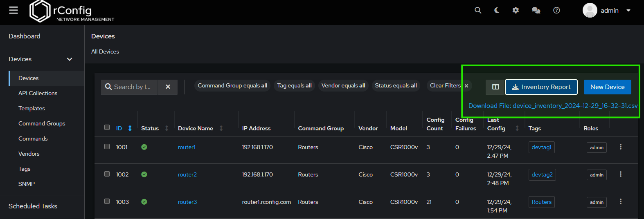Toggle dark mode moon icon
Viewport: 644px width, 219px height.
(x=497, y=10)
